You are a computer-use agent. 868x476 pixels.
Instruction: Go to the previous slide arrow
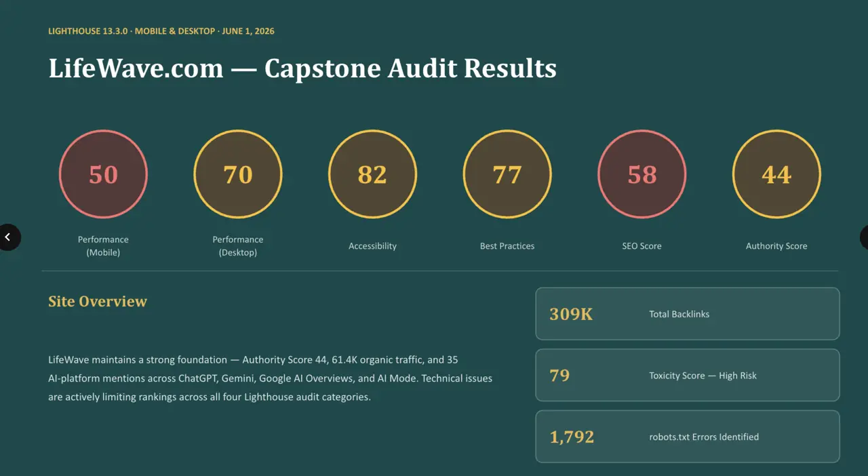(x=8, y=237)
